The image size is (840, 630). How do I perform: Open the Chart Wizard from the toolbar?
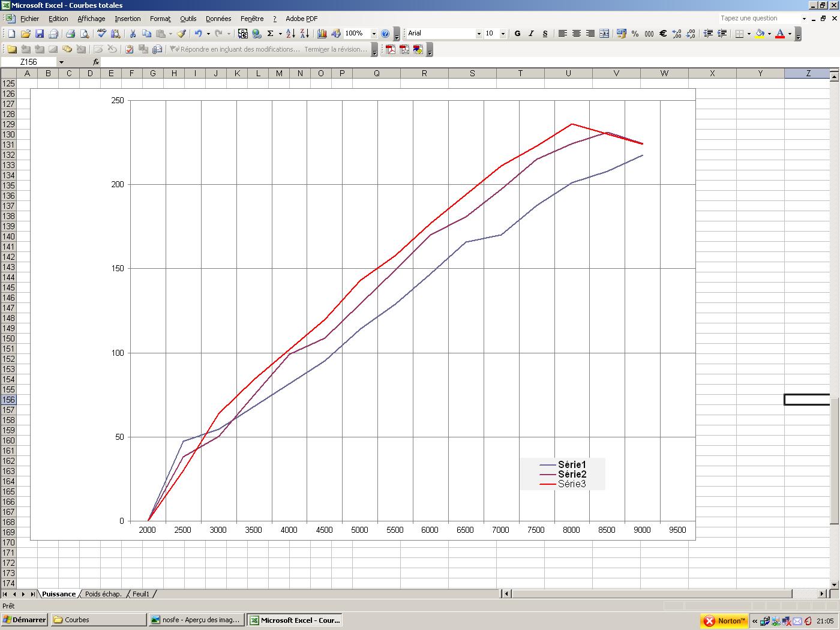(322, 34)
